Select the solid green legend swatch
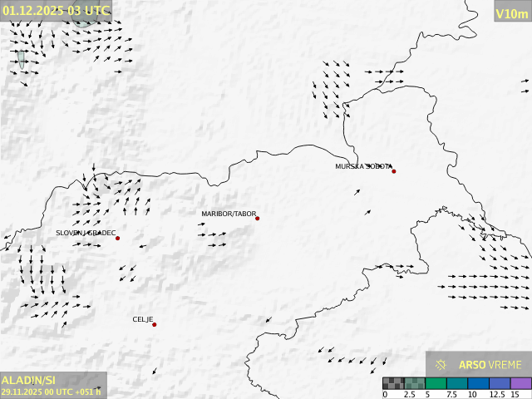 (x=436, y=383)
